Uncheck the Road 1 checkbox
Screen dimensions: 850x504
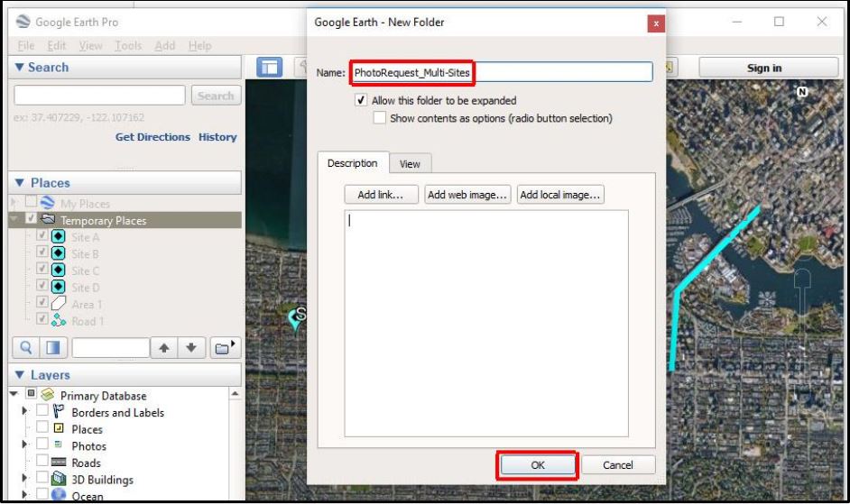tap(42, 318)
